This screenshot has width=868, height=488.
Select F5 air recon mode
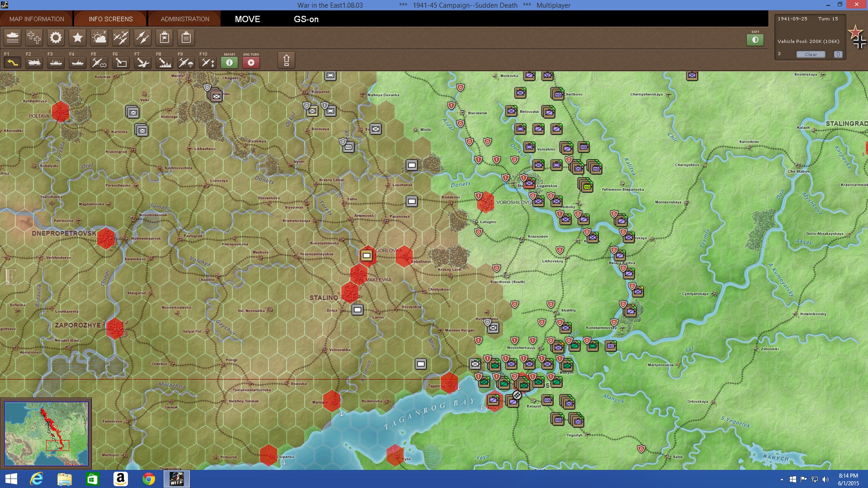pyautogui.click(x=99, y=62)
